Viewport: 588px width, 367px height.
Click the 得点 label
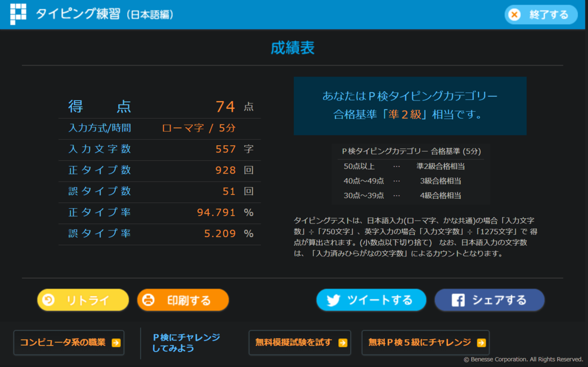click(99, 106)
